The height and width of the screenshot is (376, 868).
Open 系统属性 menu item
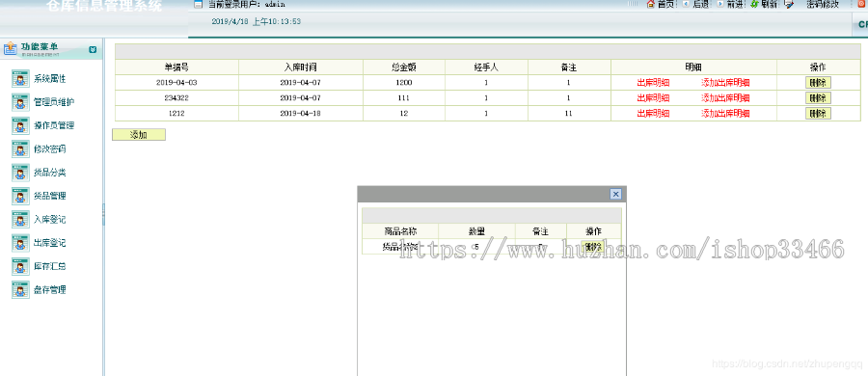click(50, 79)
